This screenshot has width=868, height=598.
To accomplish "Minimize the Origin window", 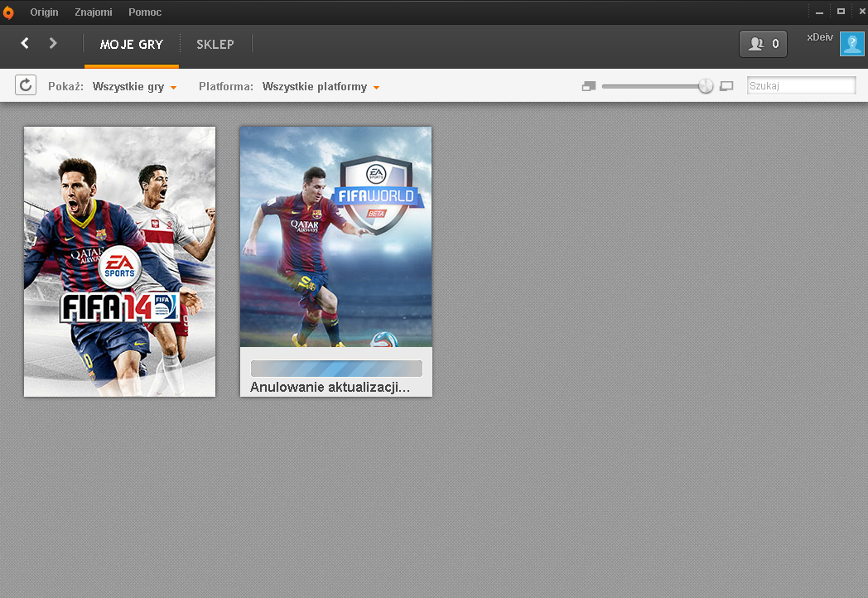I will pos(819,12).
